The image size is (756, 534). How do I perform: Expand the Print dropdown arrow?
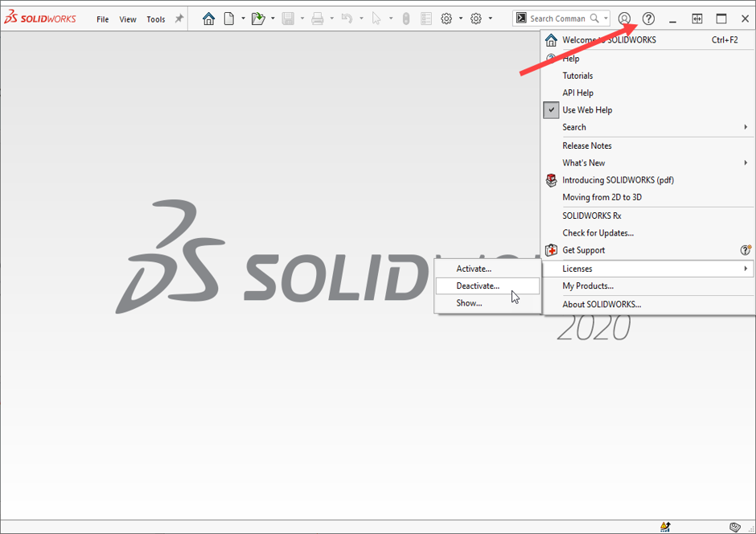[331, 18]
